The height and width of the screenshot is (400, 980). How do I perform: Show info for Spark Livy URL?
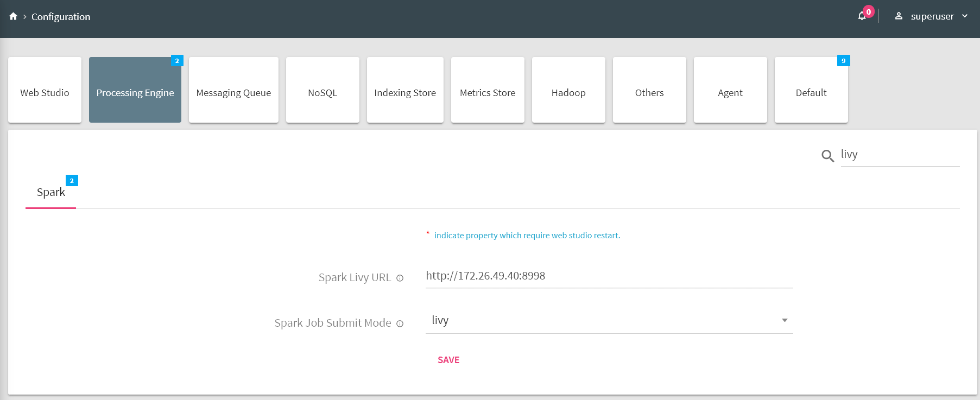(400, 278)
